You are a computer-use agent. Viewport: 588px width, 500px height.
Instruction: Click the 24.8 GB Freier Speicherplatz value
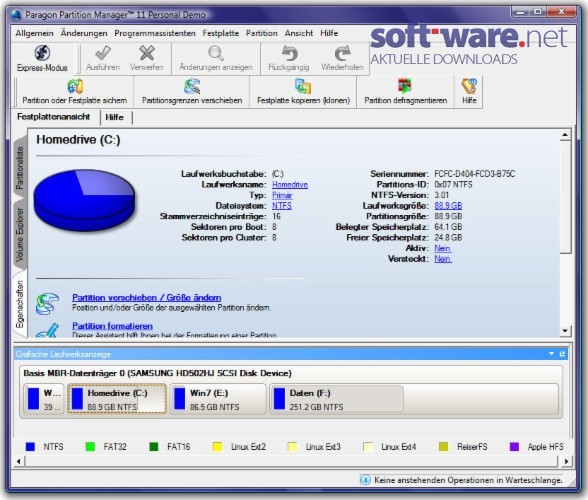click(x=448, y=237)
